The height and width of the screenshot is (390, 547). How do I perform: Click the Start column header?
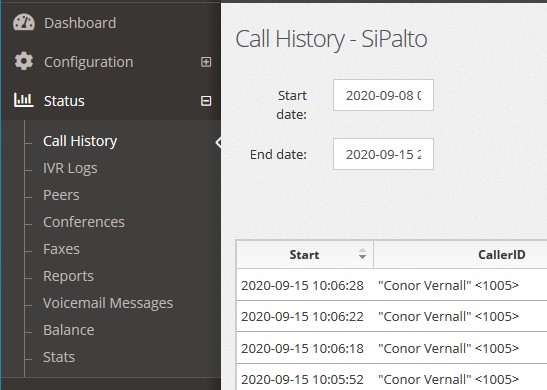pyautogui.click(x=305, y=254)
